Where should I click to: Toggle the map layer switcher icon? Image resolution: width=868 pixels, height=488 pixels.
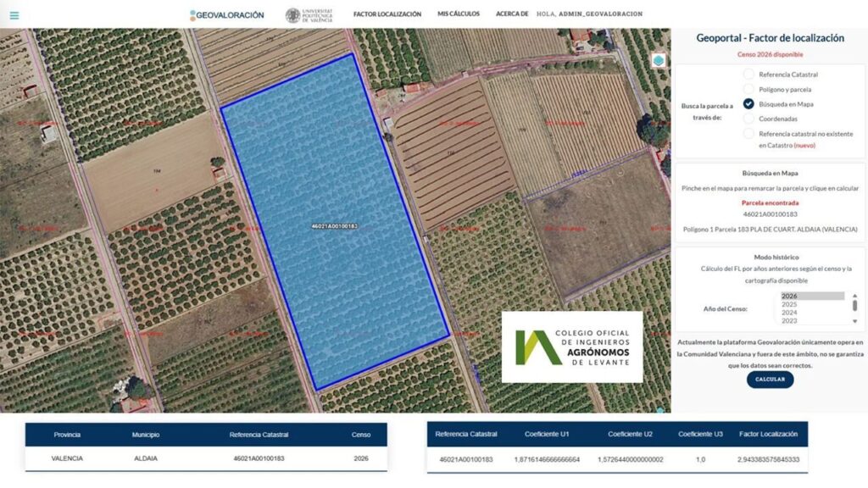click(659, 61)
